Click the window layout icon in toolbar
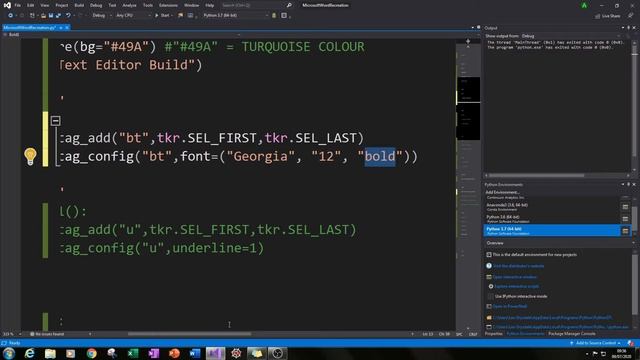The height and width of the screenshot is (360, 640). (284, 16)
